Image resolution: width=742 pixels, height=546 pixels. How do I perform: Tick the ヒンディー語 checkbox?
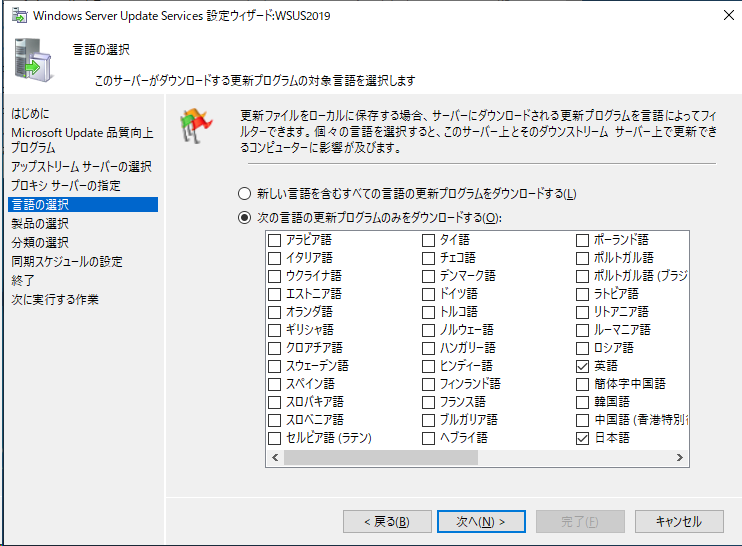coord(428,366)
